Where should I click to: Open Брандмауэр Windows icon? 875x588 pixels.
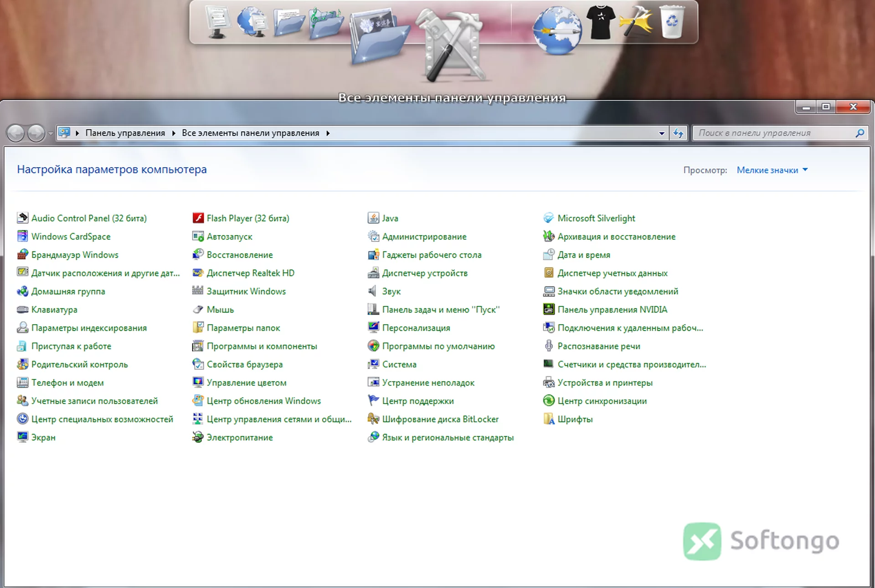pyautogui.click(x=22, y=255)
